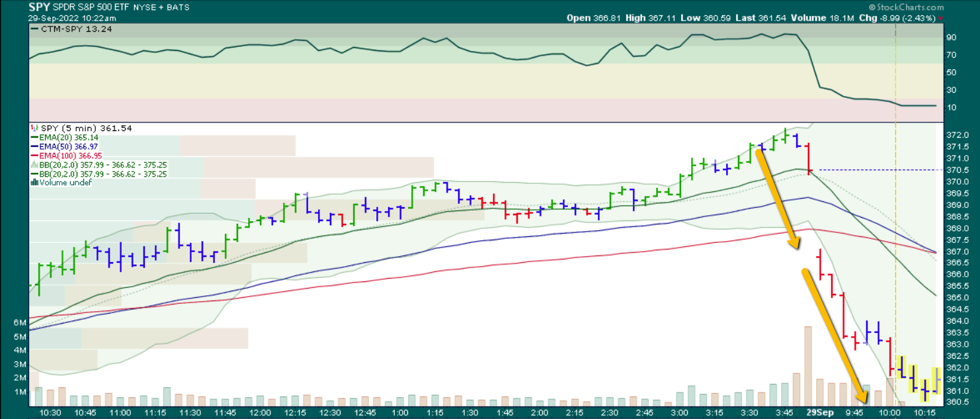Click the 361.5 price axis label
Viewport: 980px width, 419px height.
pos(957,379)
